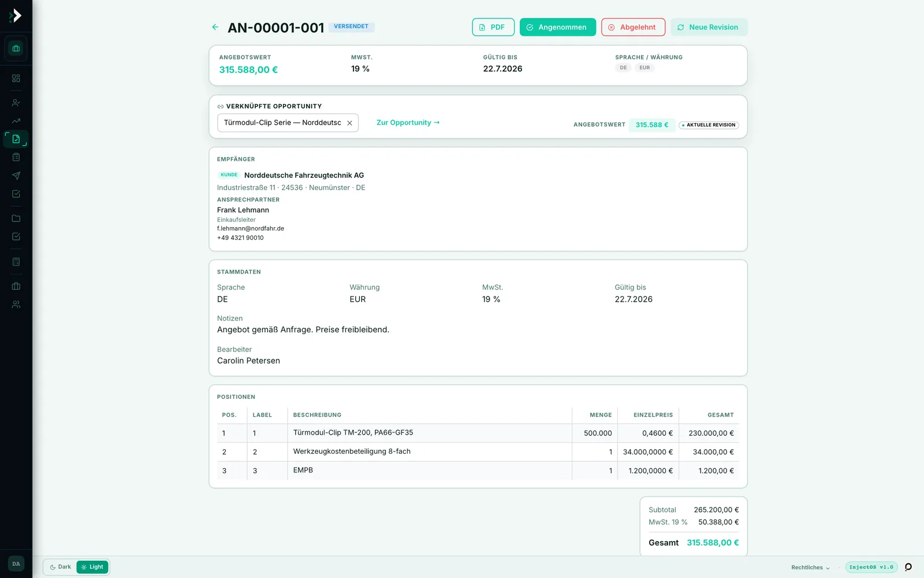Mark the offer as Abgelehnt
Viewport: 924px width, 578px height.
[x=633, y=27]
